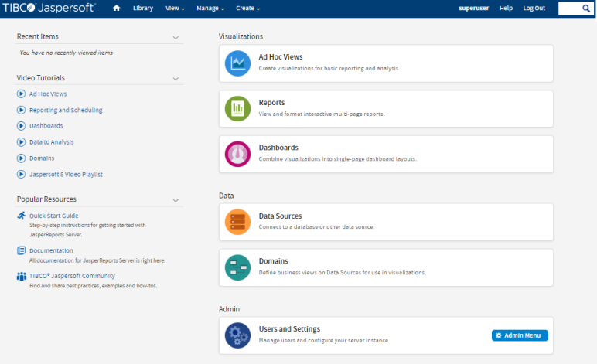Image resolution: width=597 pixels, height=364 pixels.
Task: Click the Recent Items section heading
Action: [x=38, y=36]
